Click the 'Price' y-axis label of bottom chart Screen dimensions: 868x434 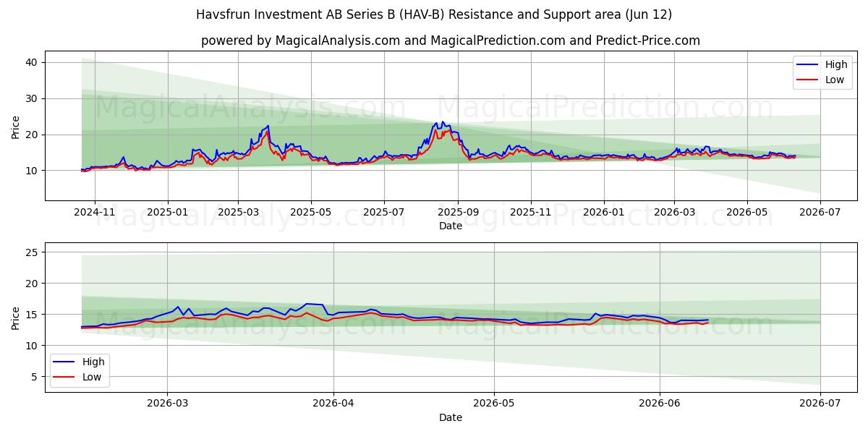(16, 318)
